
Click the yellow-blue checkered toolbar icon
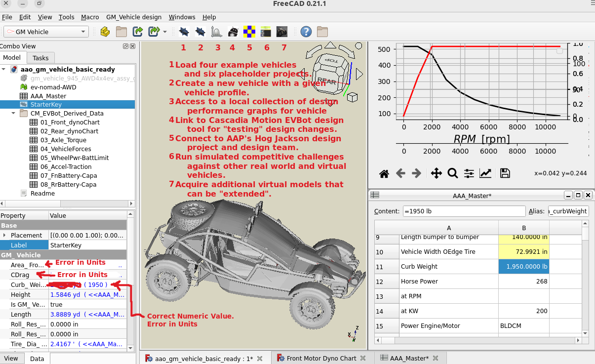point(249,32)
